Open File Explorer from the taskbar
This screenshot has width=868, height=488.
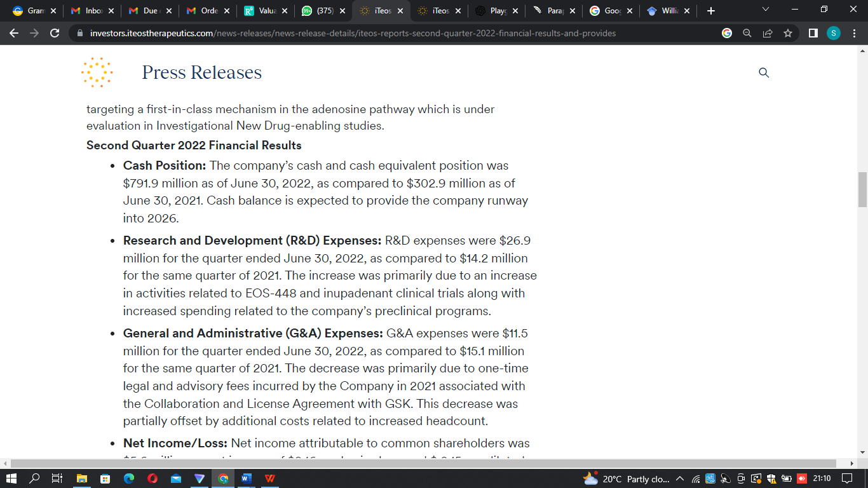[81, 478]
